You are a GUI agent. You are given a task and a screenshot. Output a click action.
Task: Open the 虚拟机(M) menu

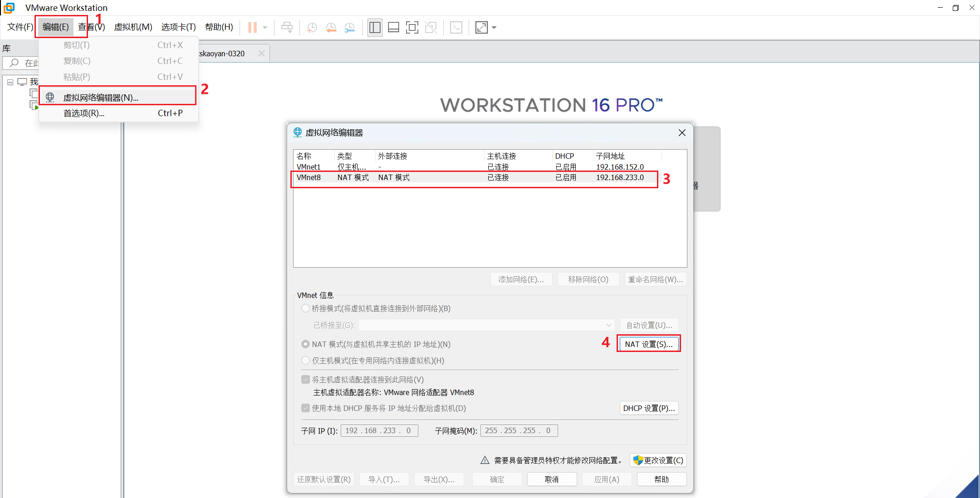pos(133,27)
